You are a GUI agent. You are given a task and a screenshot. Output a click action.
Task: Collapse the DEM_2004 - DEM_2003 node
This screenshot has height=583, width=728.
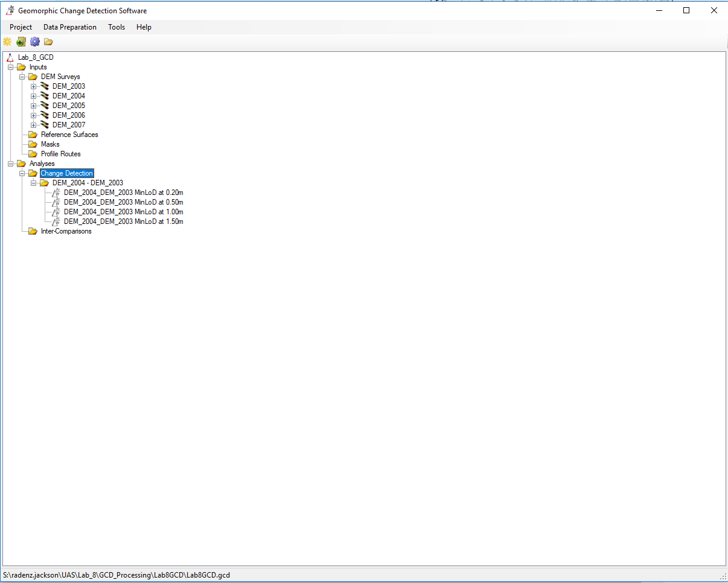33,183
